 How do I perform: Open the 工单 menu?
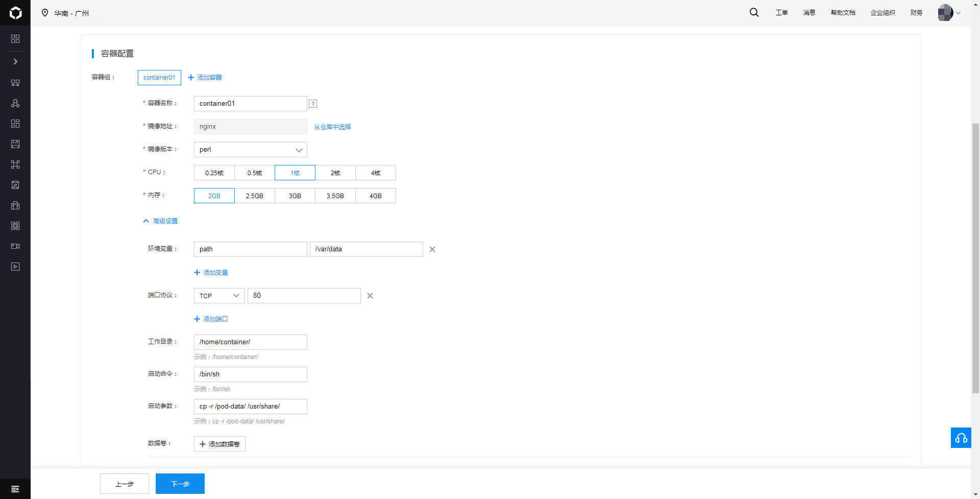pyautogui.click(x=781, y=13)
